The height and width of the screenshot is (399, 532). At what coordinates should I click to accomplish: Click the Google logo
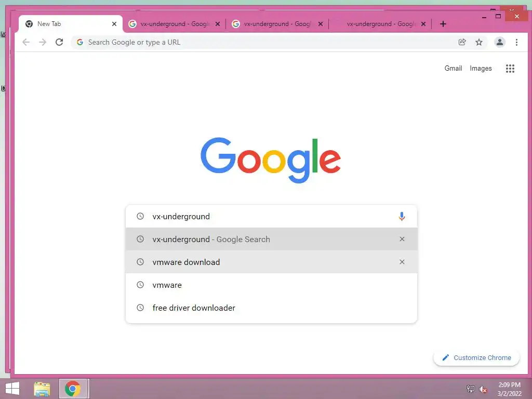point(270,160)
